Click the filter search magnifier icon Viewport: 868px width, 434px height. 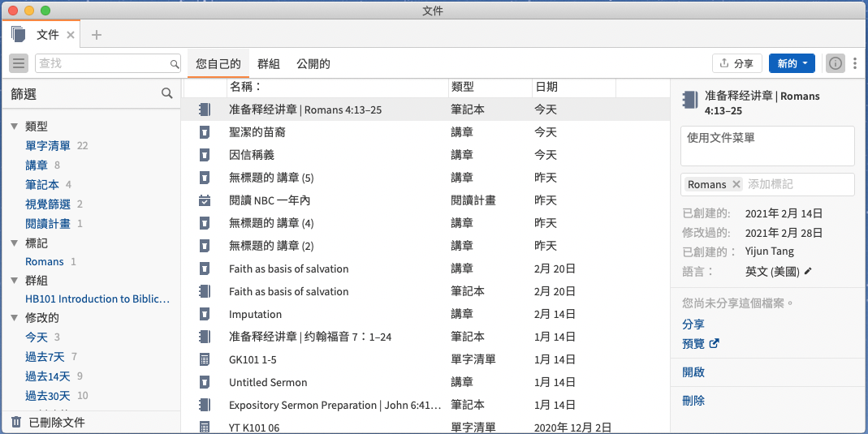click(x=167, y=93)
